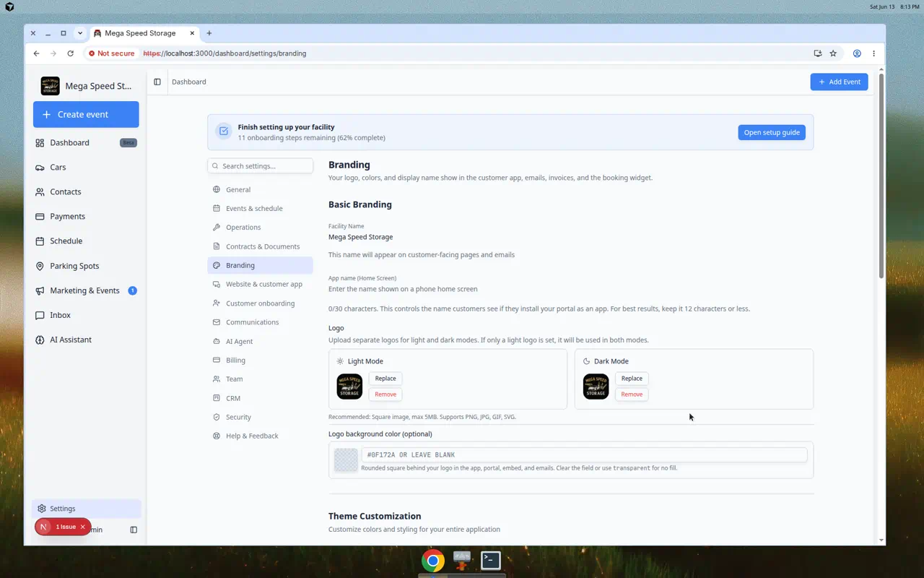Image resolution: width=924 pixels, height=578 pixels.
Task: Click the App name home screen field
Action: pyautogui.click(x=403, y=289)
